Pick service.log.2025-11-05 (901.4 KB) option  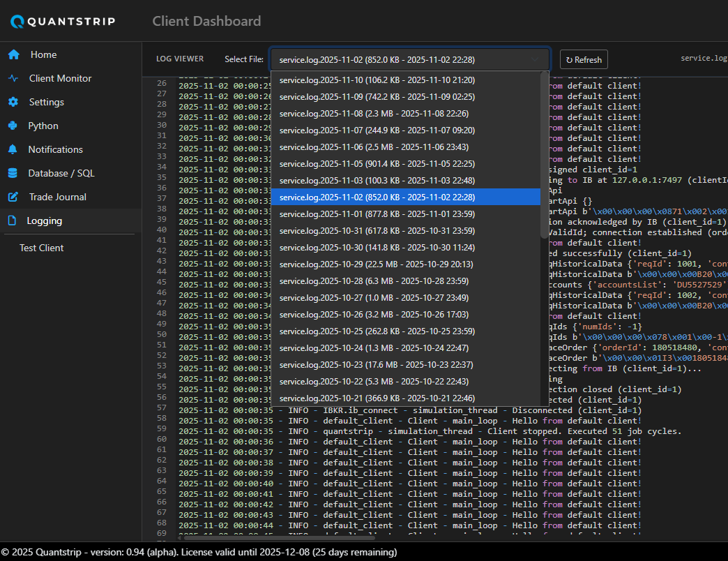click(406, 163)
